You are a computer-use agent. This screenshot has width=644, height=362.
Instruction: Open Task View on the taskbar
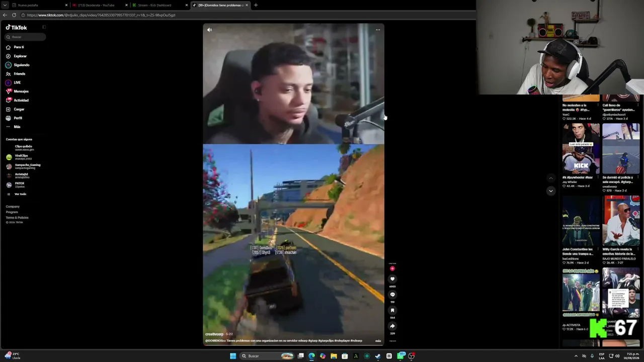(301, 356)
